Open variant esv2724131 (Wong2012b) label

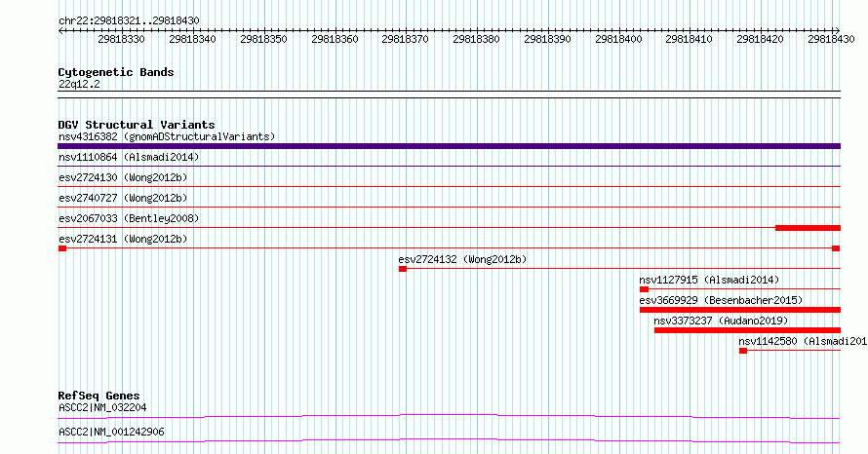click(x=123, y=239)
